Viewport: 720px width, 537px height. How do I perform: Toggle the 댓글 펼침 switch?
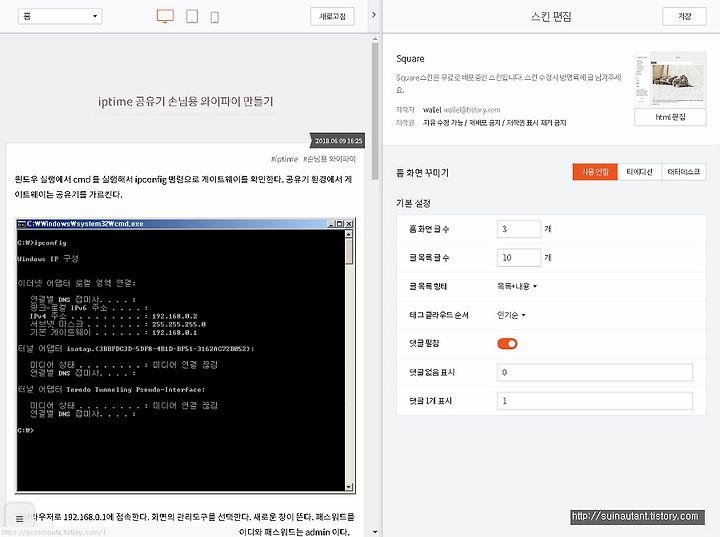point(507,344)
